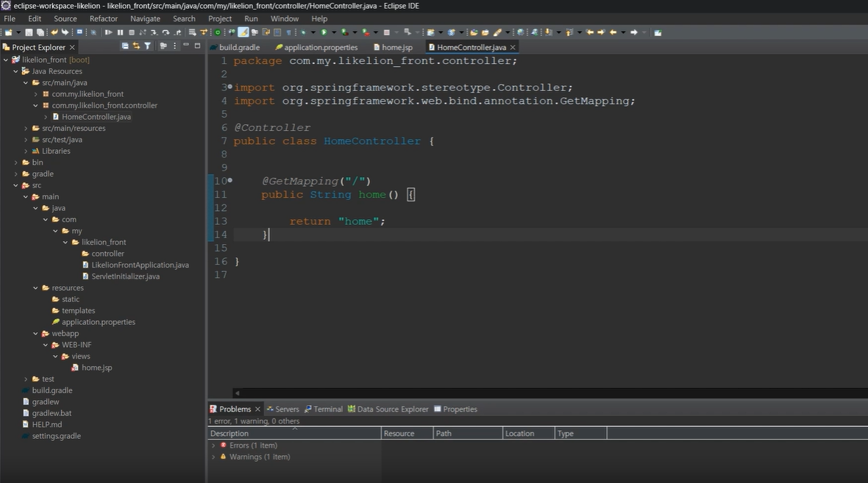Click the Resume debug toolbar icon
The image size is (868, 483).
coord(109,32)
